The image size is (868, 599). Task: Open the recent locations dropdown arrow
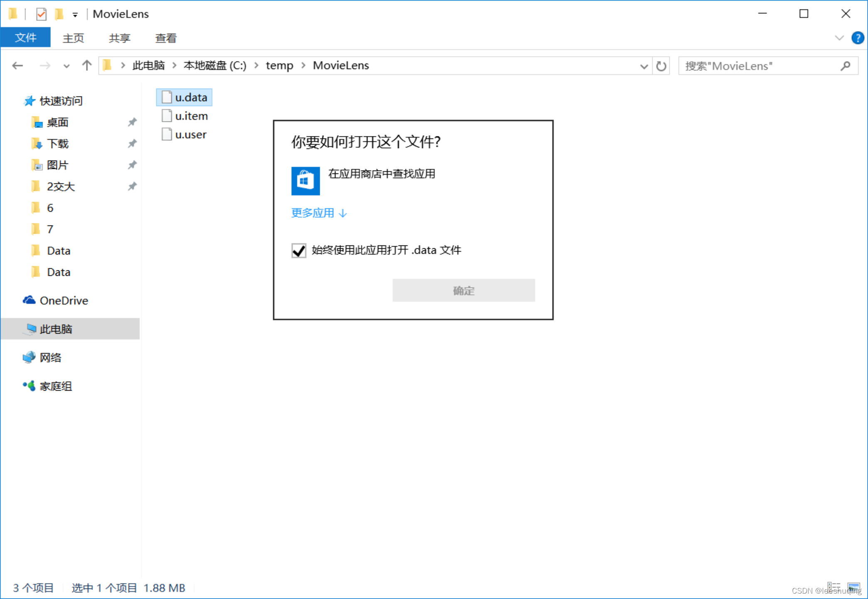[67, 66]
